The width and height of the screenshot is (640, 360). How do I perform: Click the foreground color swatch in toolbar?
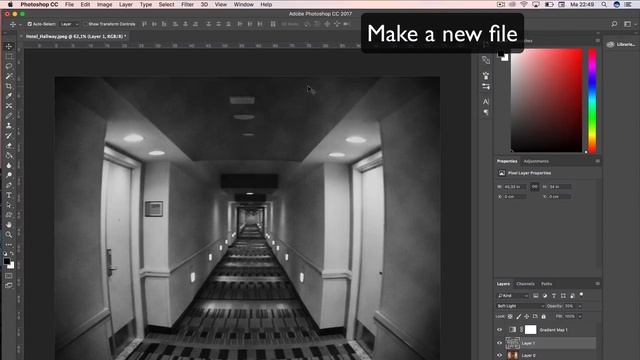pyautogui.click(x=7, y=262)
